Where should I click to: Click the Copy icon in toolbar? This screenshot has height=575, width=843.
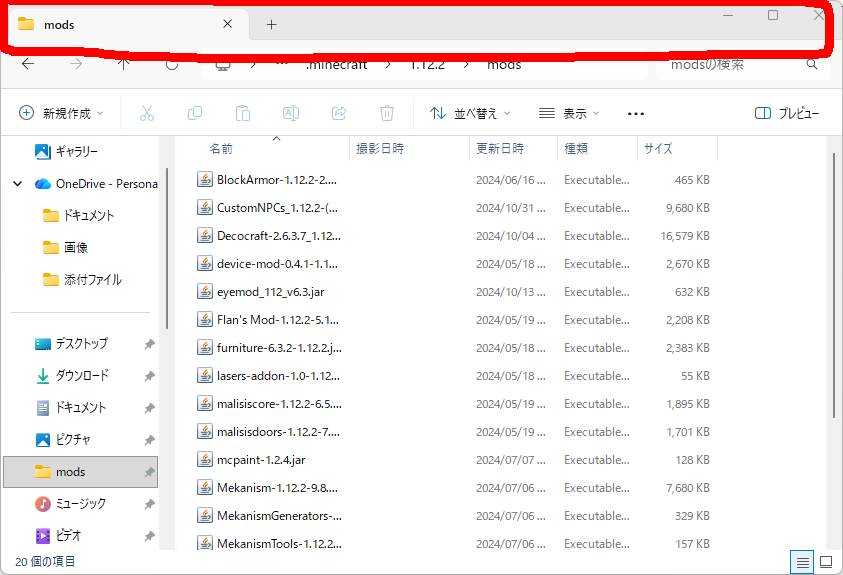[195, 113]
